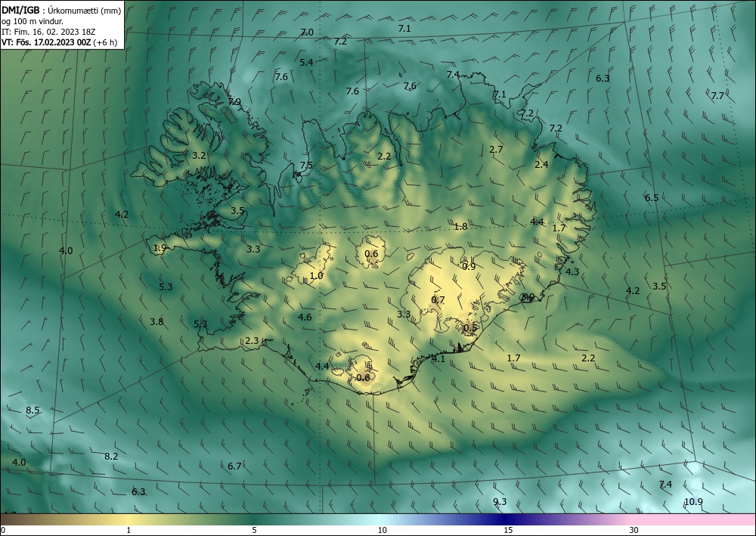Click the 0.7 value on Vatnajökull glacier

tap(438, 300)
